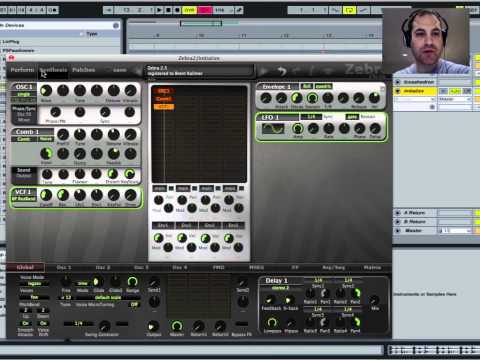Open the 'default scale' tuning dropdown
Screen dimensions: 480x360
tap(108, 297)
